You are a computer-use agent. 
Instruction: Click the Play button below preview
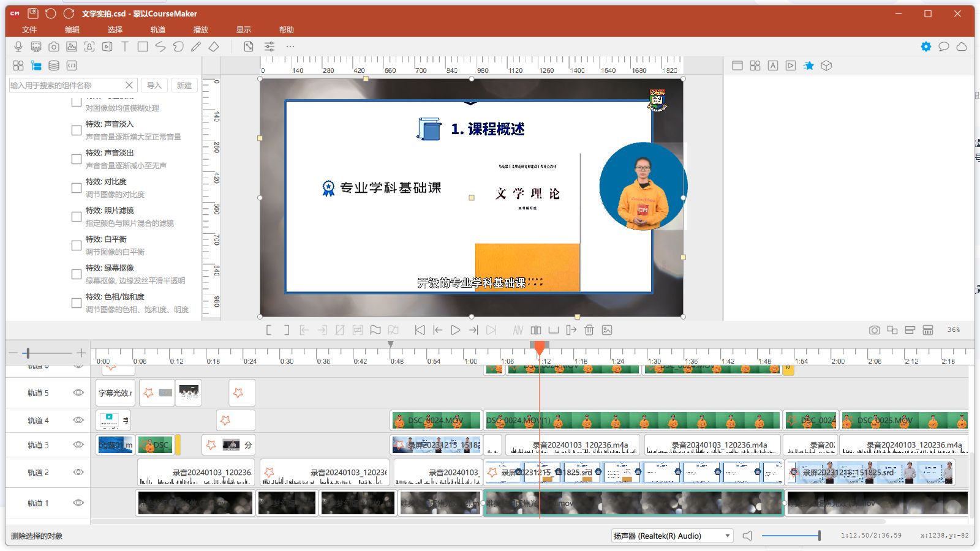[455, 330]
